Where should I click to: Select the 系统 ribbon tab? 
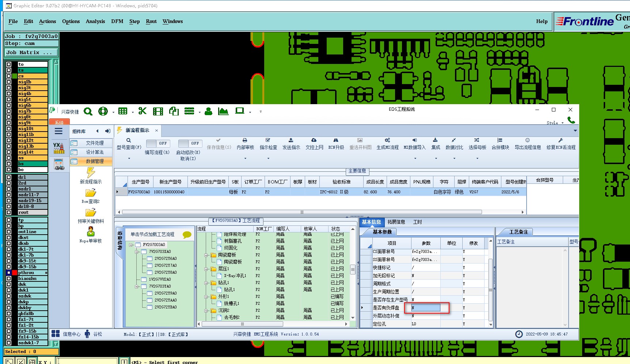point(59,122)
